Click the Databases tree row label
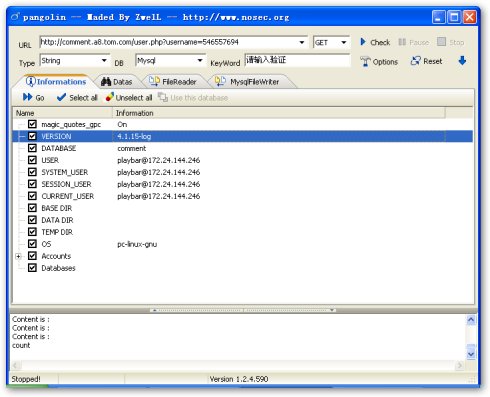 pyautogui.click(x=58, y=268)
